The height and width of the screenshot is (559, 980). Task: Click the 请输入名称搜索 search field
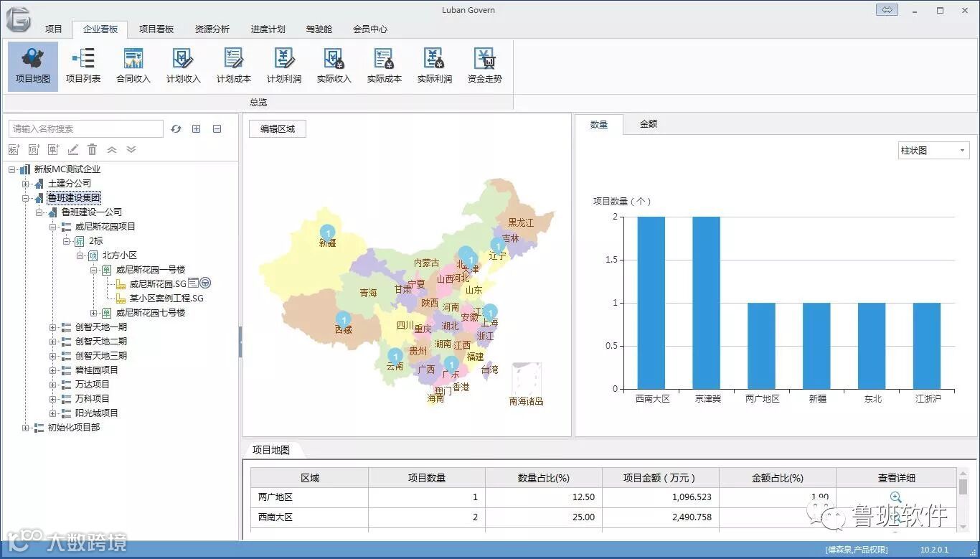click(x=86, y=129)
